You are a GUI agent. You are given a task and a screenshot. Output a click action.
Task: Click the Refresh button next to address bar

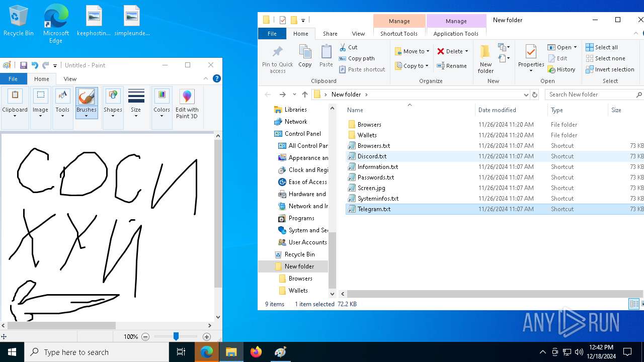click(535, 95)
